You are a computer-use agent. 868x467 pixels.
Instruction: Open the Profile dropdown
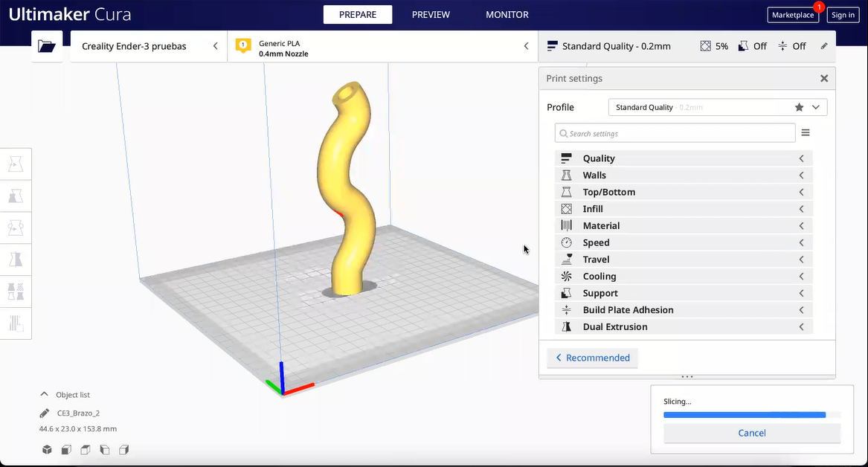click(x=815, y=107)
